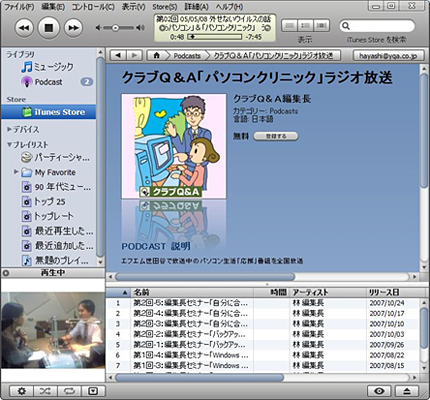The width and height of the screenshot is (430, 400).
Task: Click the low volume speaker icon
Action: click(x=98, y=28)
